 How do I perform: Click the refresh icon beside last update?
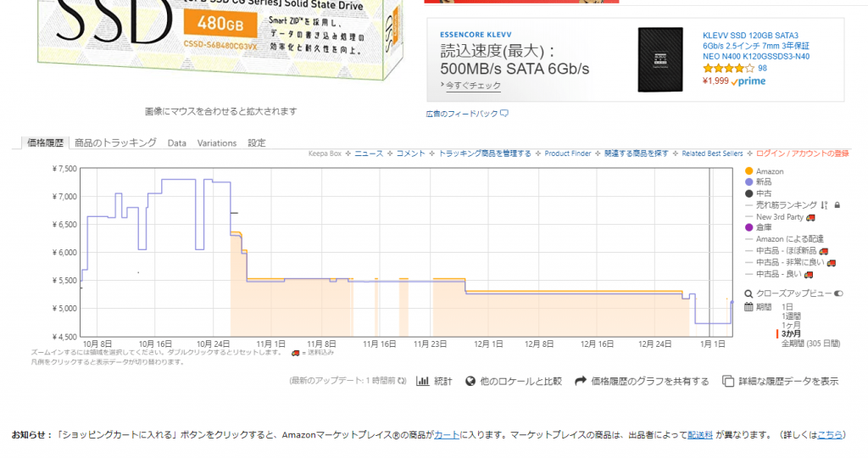click(402, 381)
